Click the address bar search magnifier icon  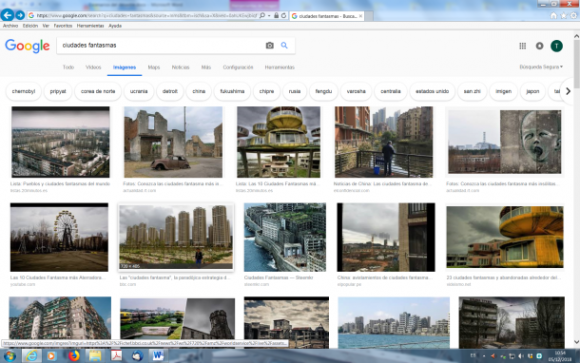tap(262, 16)
